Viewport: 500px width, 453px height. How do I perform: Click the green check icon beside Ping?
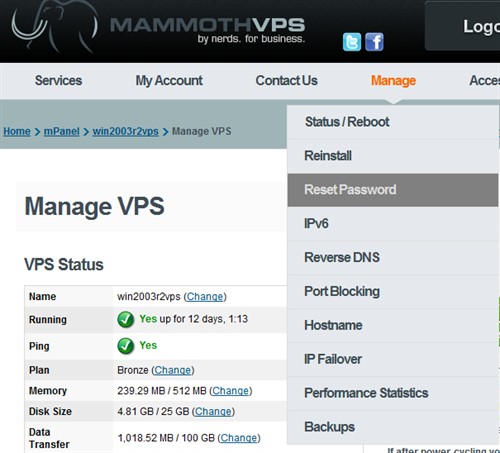tap(126, 346)
